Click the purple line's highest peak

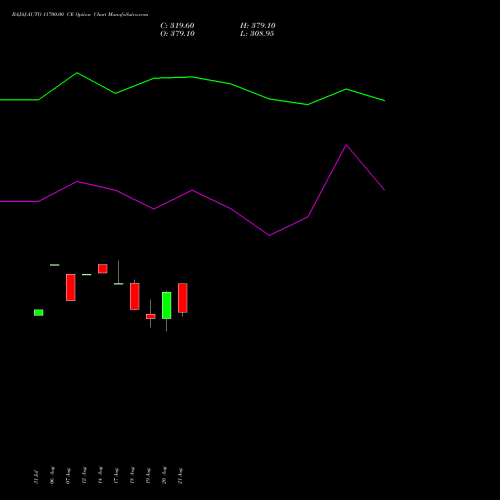(x=346, y=145)
